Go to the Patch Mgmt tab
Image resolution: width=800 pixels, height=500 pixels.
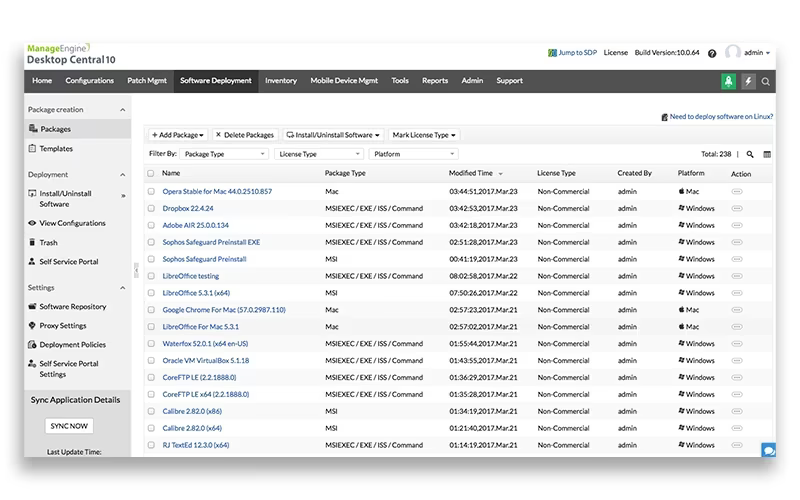pos(147,81)
